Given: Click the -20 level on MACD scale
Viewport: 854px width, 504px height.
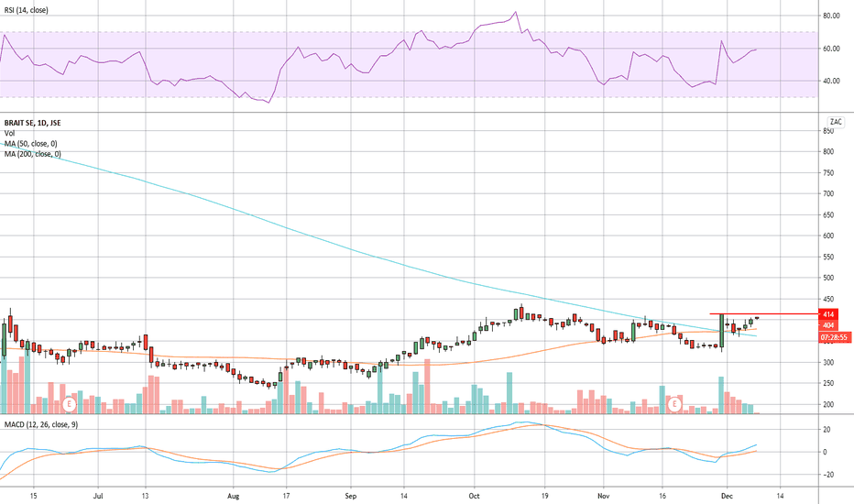Looking at the screenshot, I should click(827, 475).
